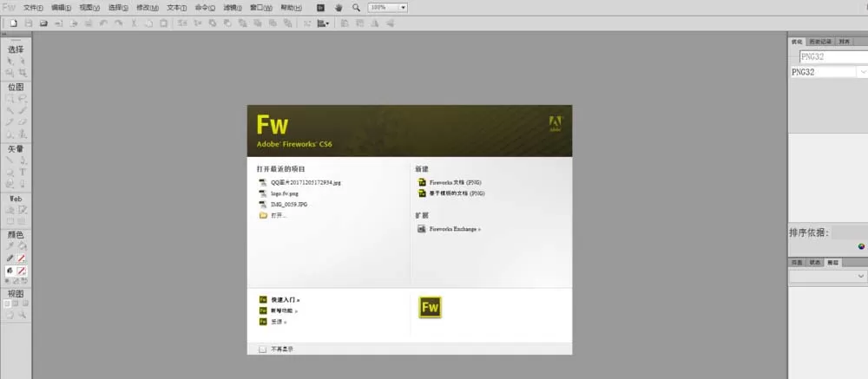Open the 滤镜 menu
The height and width of the screenshot is (379, 868).
tap(233, 8)
